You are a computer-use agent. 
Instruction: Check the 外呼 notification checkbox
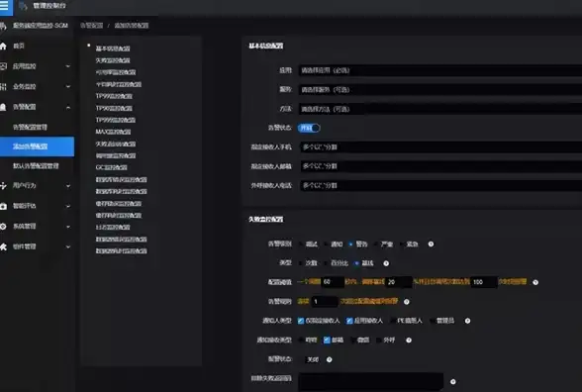click(378, 341)
